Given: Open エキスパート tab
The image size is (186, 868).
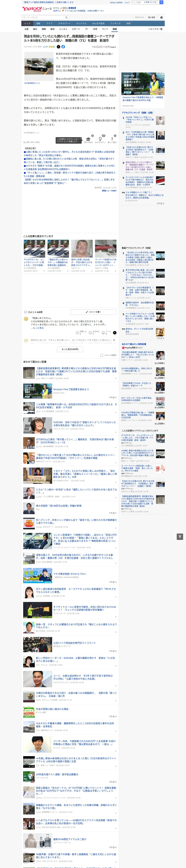Looking at the screenshot, I should (64, 24).
